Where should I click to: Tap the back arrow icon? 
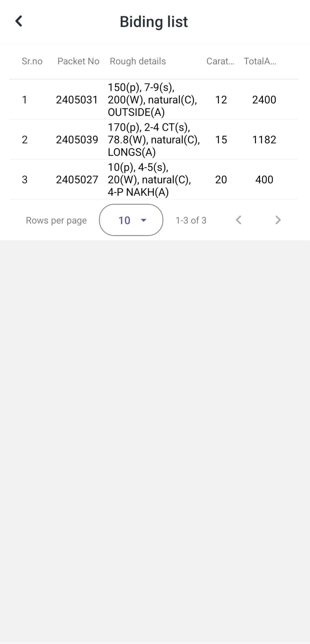(x=19, y=21)
